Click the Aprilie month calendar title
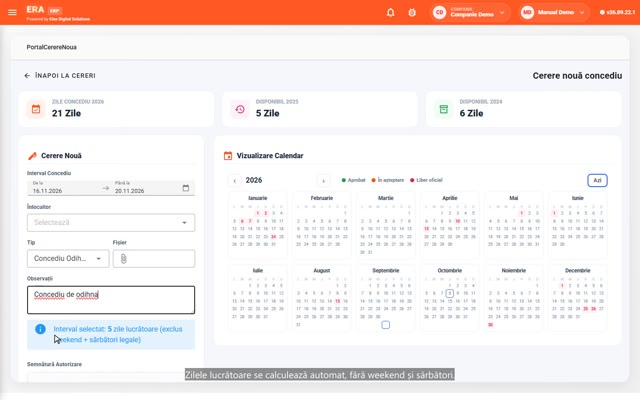The width and height of the screenshot is (640, 400). point(450,198)
